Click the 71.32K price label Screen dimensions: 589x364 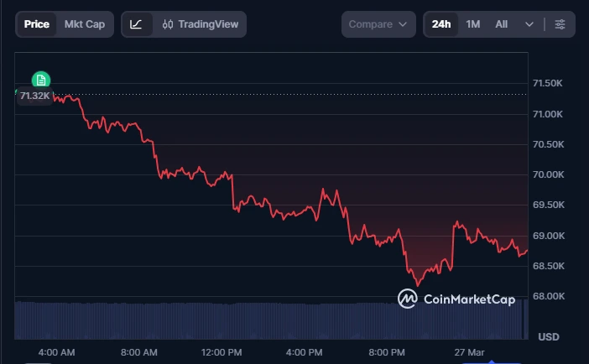[x=34, y=96]
